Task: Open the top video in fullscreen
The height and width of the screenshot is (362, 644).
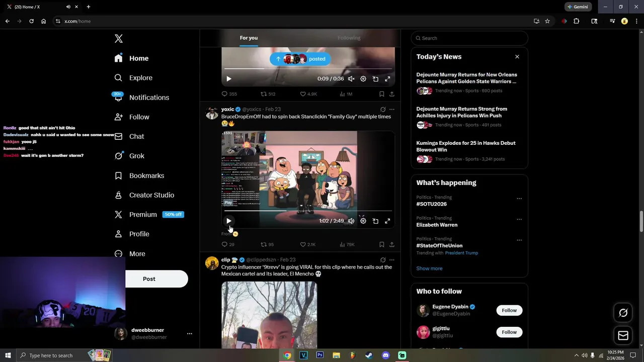Action: [387, 79]
